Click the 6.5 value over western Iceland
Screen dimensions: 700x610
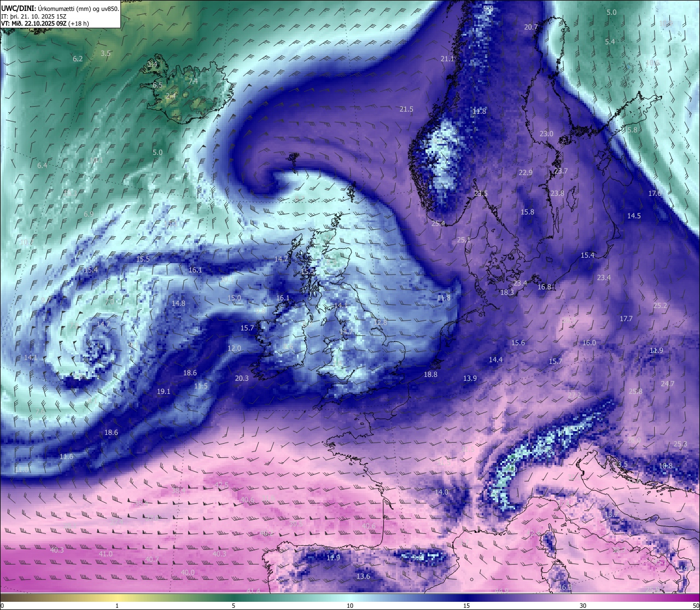click(x=157, y=85)
